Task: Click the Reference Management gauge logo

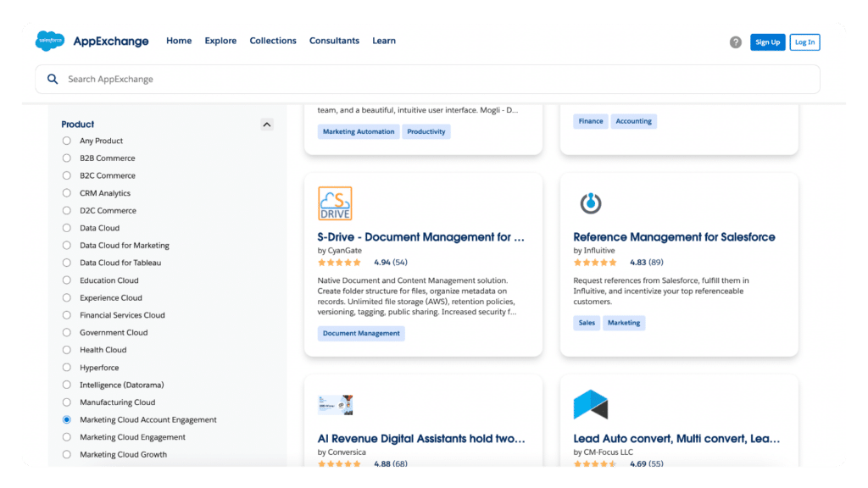Action: point(590,202)
